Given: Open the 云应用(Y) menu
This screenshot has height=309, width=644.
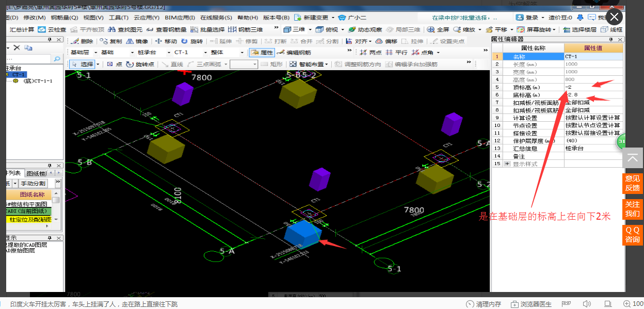Looking at the screenshot, I should coord(147,17).
